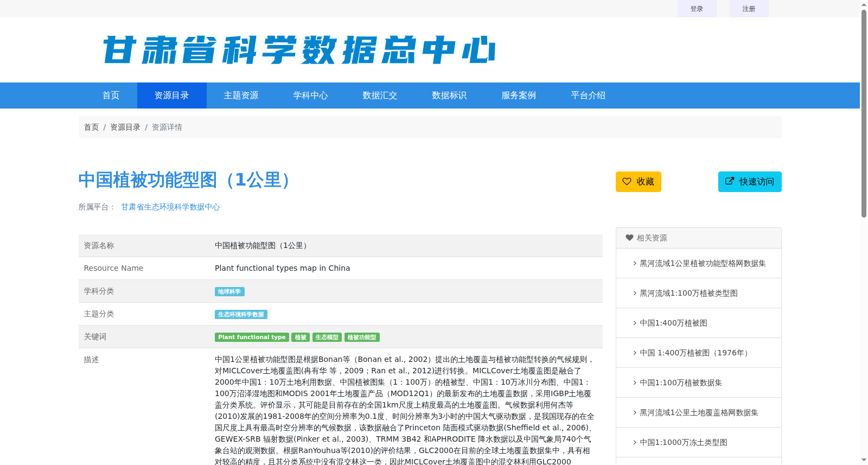Click 资源详情 in the breadcrumb
Viewport: 868px width, 465px height.
167,127
